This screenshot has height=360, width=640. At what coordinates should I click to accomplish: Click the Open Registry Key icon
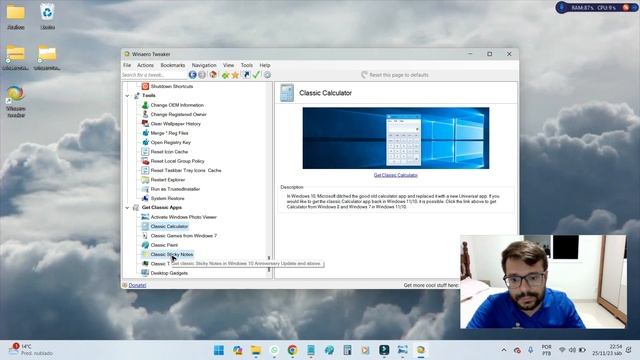tap(145, 142)
